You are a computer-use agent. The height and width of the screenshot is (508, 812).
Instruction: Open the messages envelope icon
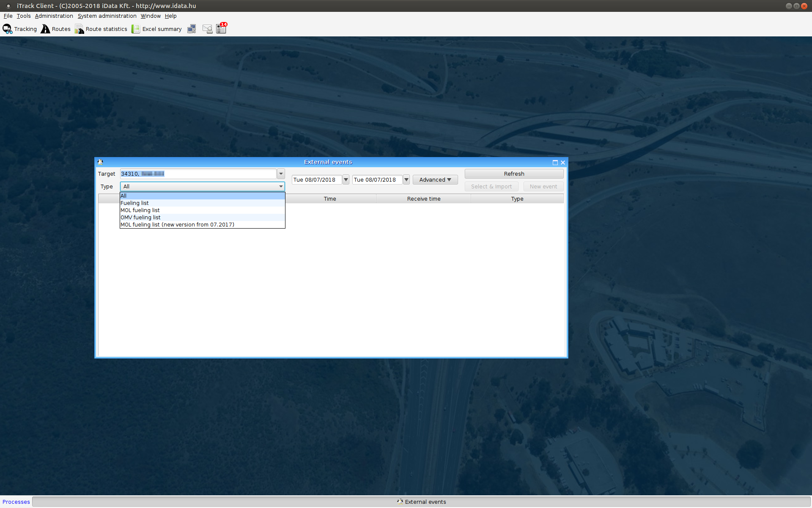207,29
